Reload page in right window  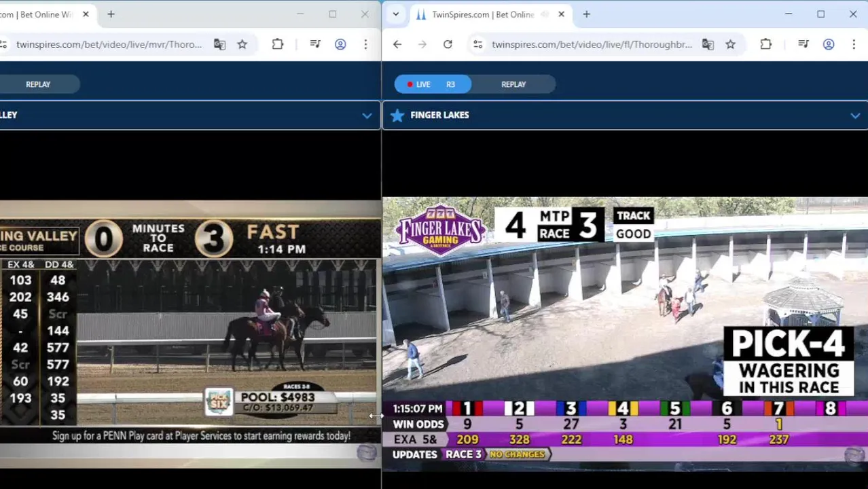[448, 44]
